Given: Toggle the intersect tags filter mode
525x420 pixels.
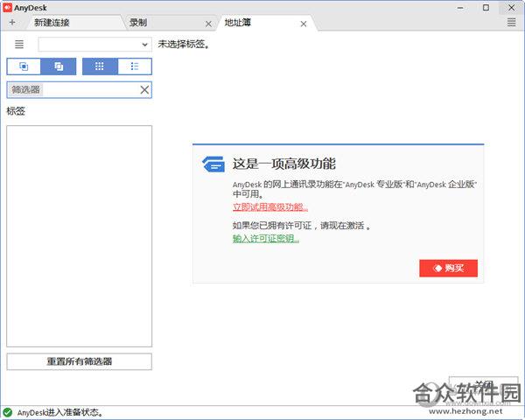Looking at the screenshot, I should tap(24, 66).
